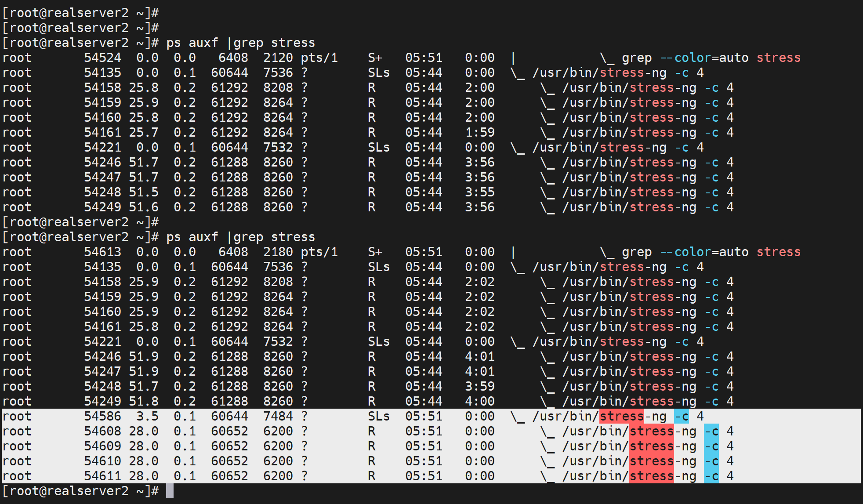Click the cyan highlighted '-c' in the last row

[711, 476]
